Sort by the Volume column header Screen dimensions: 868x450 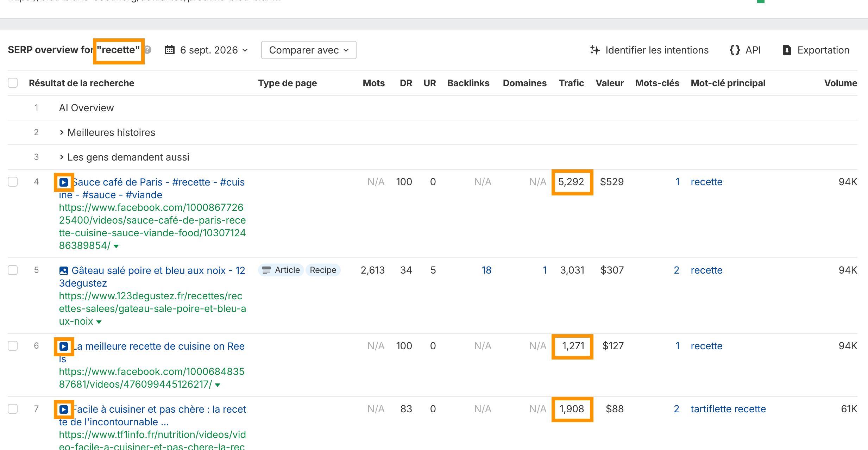(841, 83)
